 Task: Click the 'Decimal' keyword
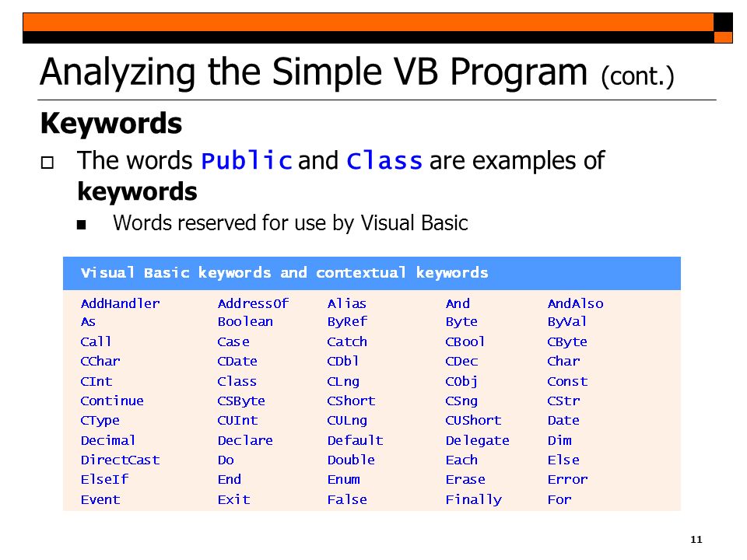[108, 440]
